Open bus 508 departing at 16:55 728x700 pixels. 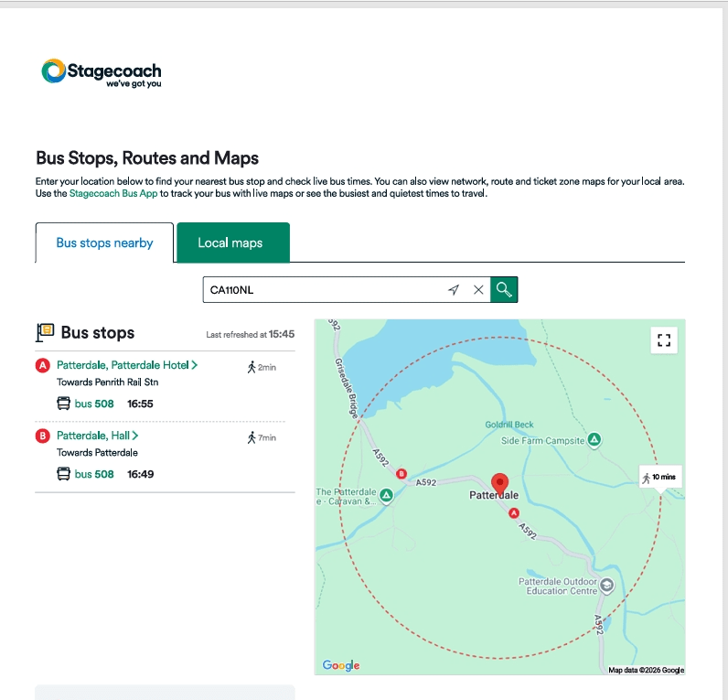coord(95,404)
